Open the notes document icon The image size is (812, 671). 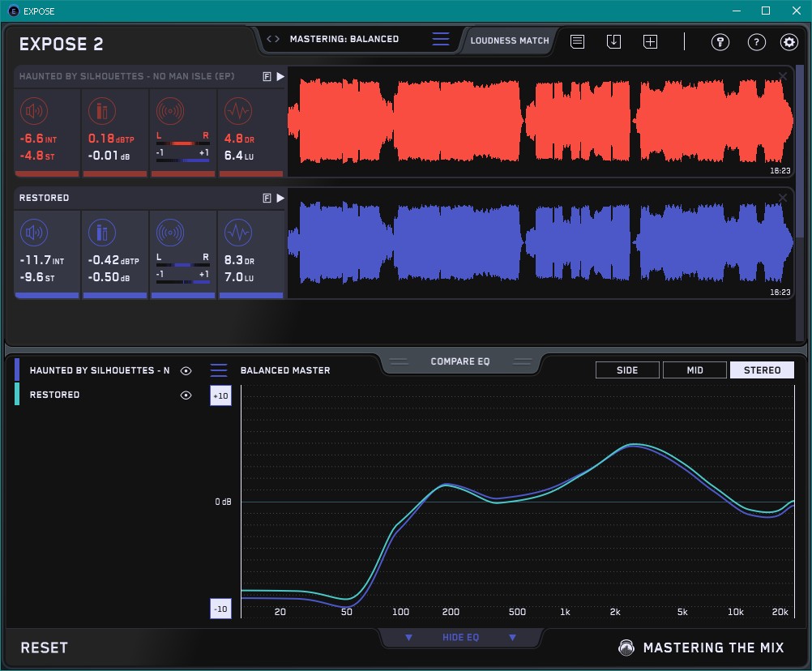pyautogui.click(x=578, y=41)
